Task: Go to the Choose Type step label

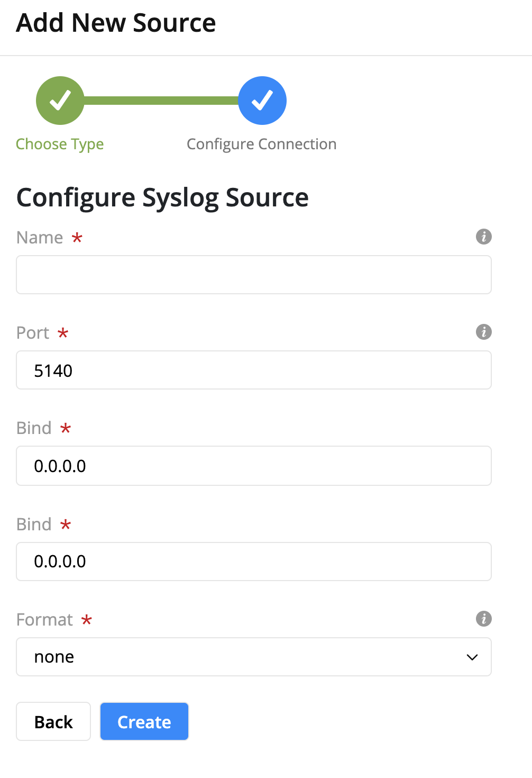Action: click(60, 144)
